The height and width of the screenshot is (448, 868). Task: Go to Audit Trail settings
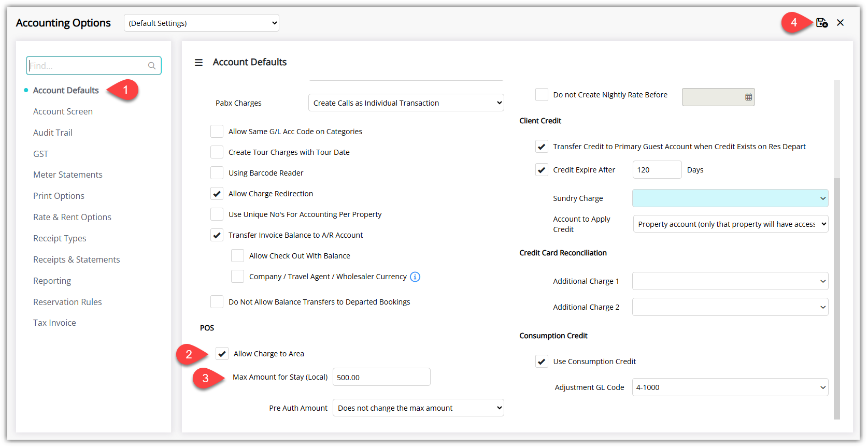[x=53, y=133]
